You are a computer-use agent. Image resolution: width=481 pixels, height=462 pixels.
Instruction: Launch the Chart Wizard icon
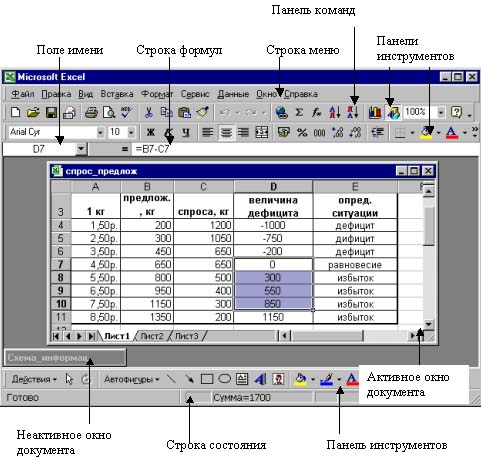(x=375, y=112)
